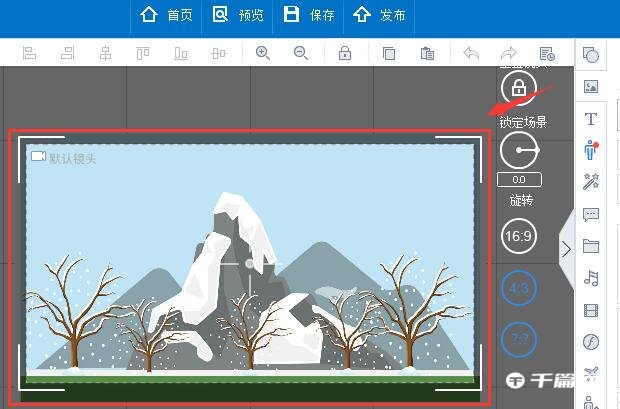Image resolution: width=620 pixels, height=409 pixels.
Task: Open the 首页 home menu item
Action: (166, 15)
